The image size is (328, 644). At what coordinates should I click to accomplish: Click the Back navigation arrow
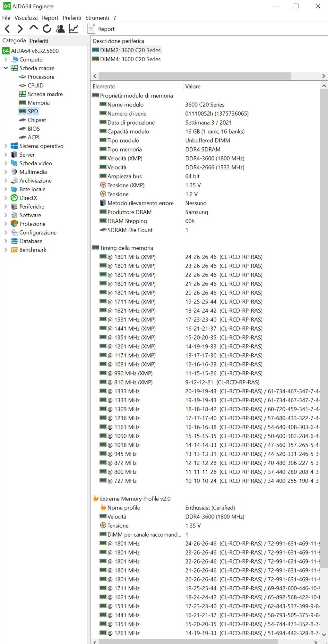pyautogui.click(x=8, y=29)
